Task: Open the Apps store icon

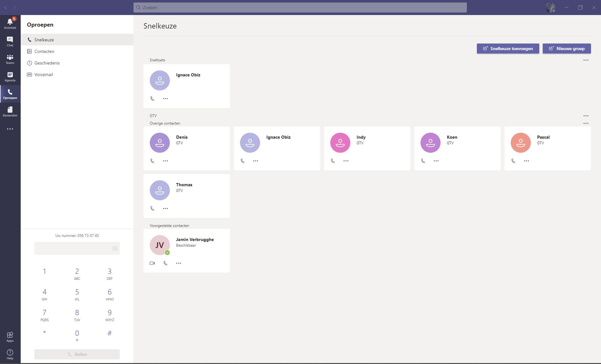Action: coord(10,337)
